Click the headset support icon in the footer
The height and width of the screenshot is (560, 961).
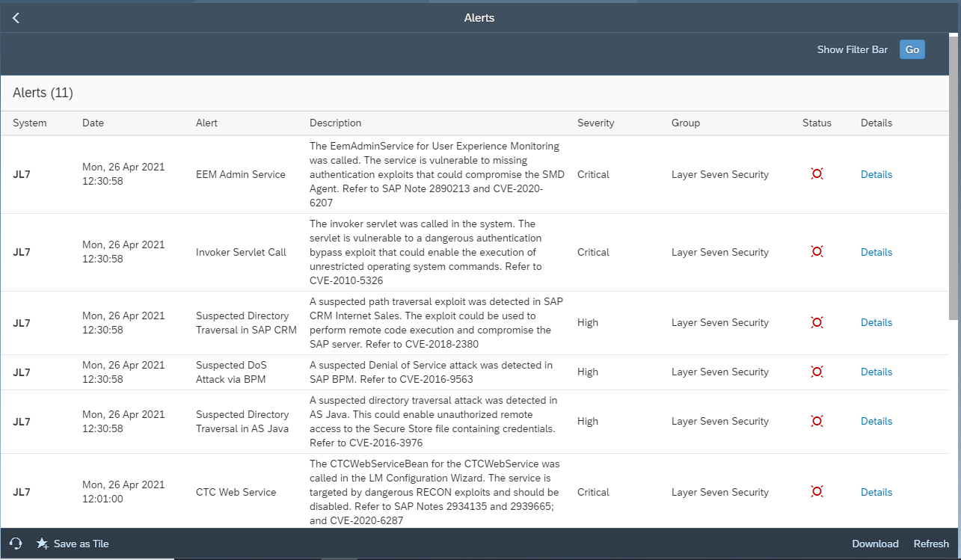[x=16, y=544]
